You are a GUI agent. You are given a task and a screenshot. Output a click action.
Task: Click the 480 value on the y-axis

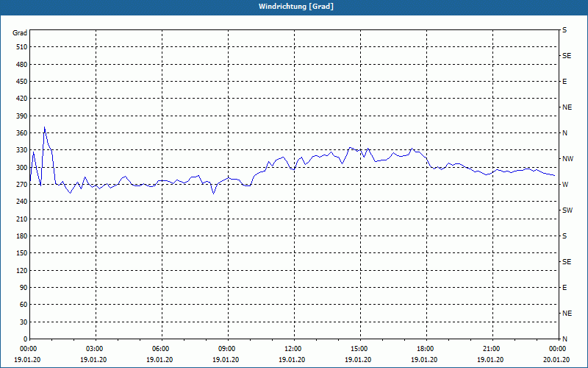click(22, 64)
